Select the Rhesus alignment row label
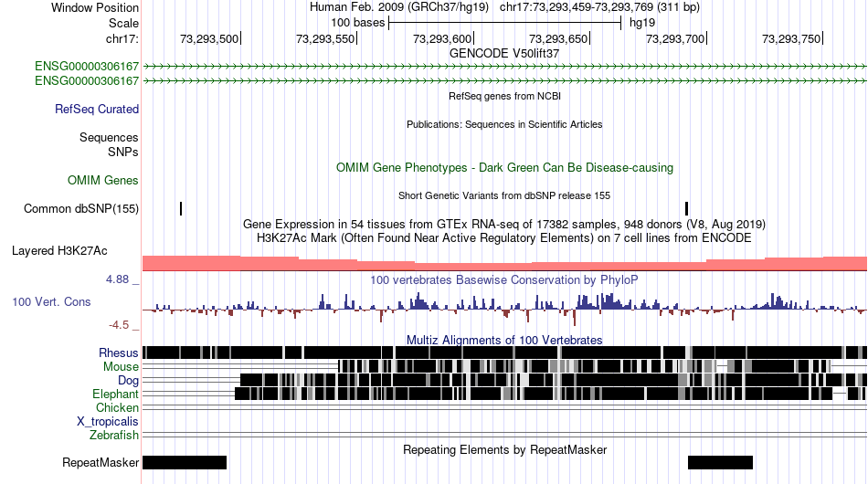The image size is (868, 484). click(119, 352)
